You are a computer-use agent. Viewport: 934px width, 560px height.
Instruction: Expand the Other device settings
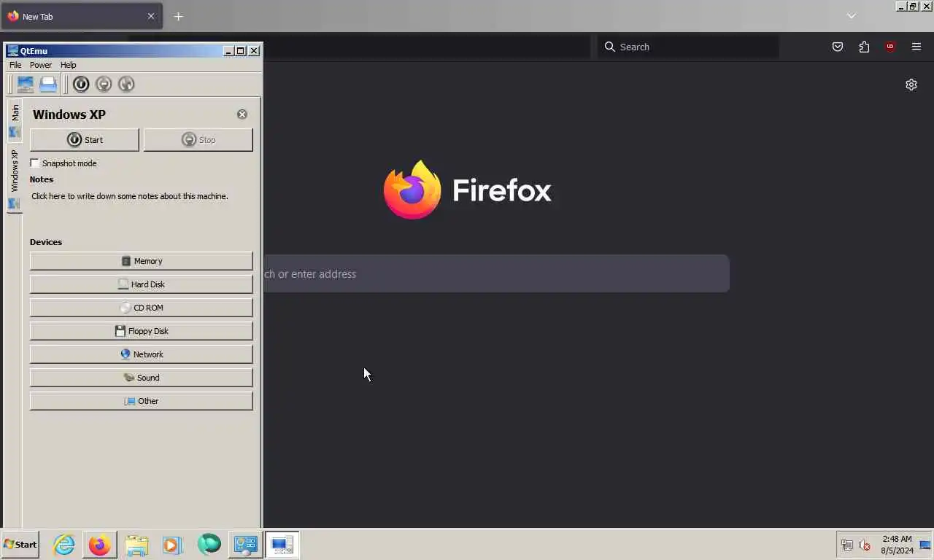coord(142,401)
